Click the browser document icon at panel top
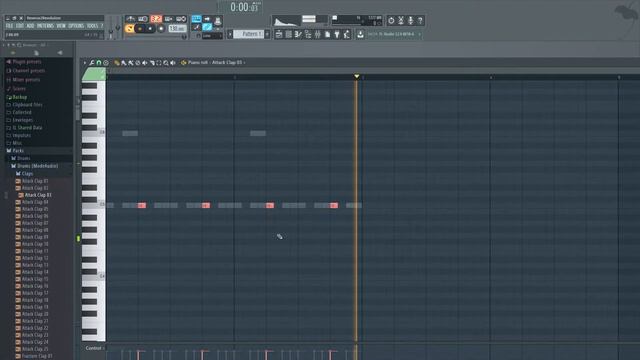The width and height of the screenshot is (640, 360). (x=36, y=53)
